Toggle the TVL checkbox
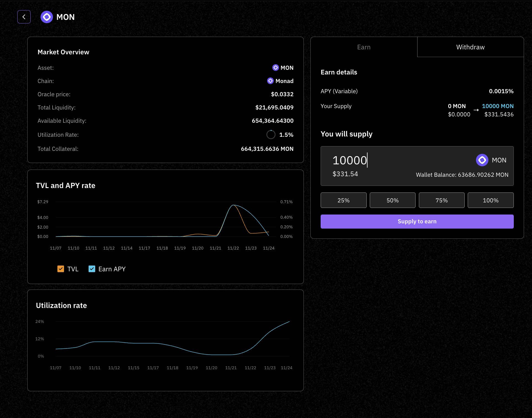The width and height of the screenshot is (532, 418). pyautogui.click(x=61, y=269)
